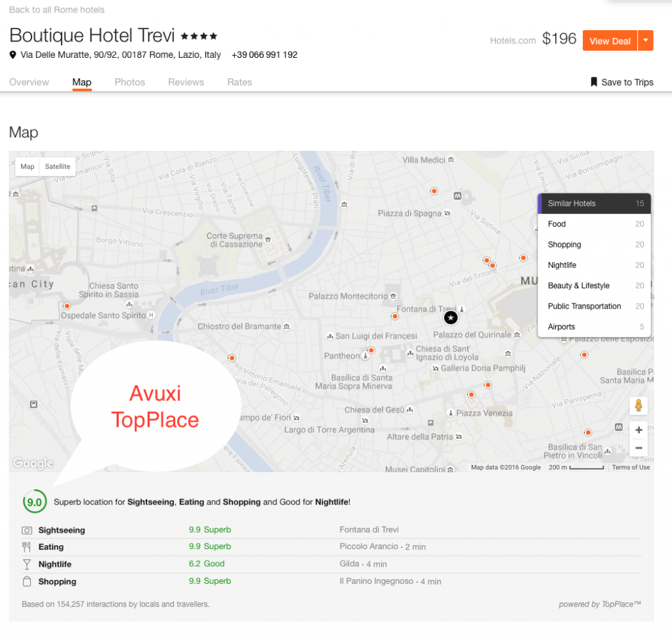Go back to all Rome hotels
The width and height of the screenshot is (672, 639).
pos(56,10)
